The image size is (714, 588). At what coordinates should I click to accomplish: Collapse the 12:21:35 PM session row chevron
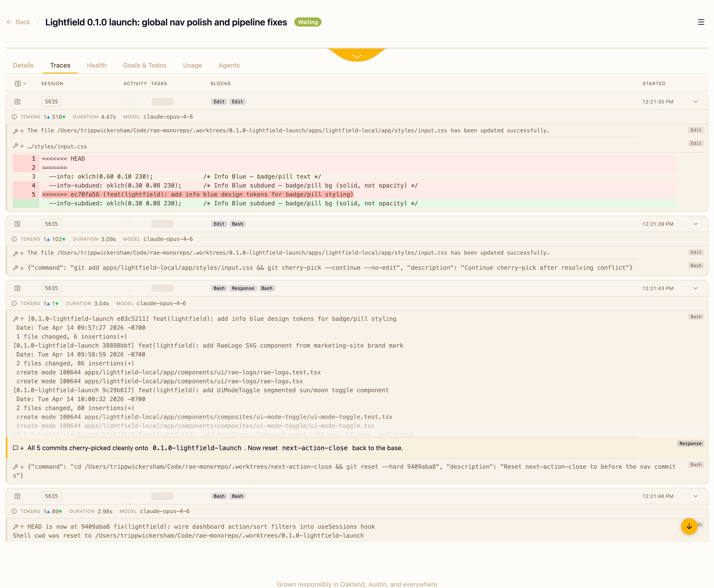(x=695, y=102)
